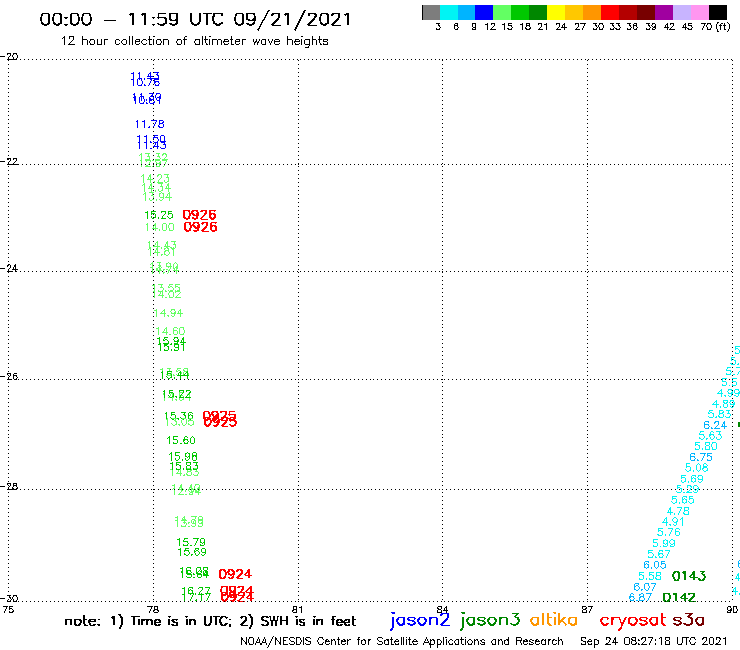Click the latitude axis label "-22"
This screenshot has height=650, width=740.
(9, 161)
